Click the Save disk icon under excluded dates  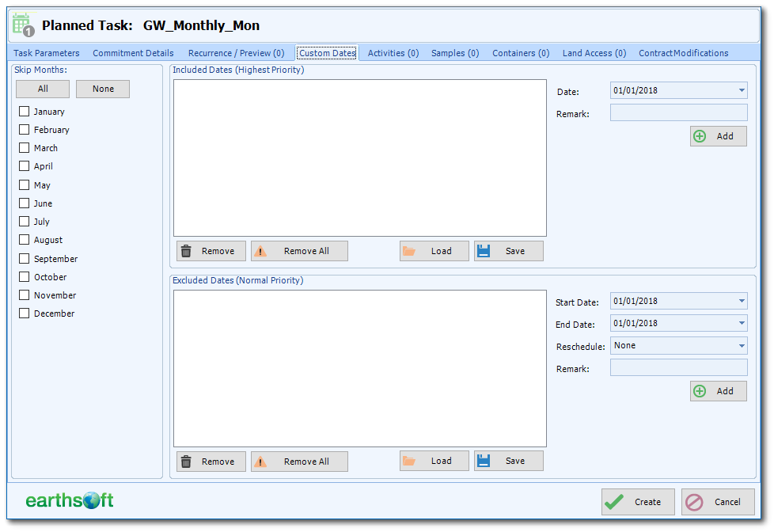(485, 461)
